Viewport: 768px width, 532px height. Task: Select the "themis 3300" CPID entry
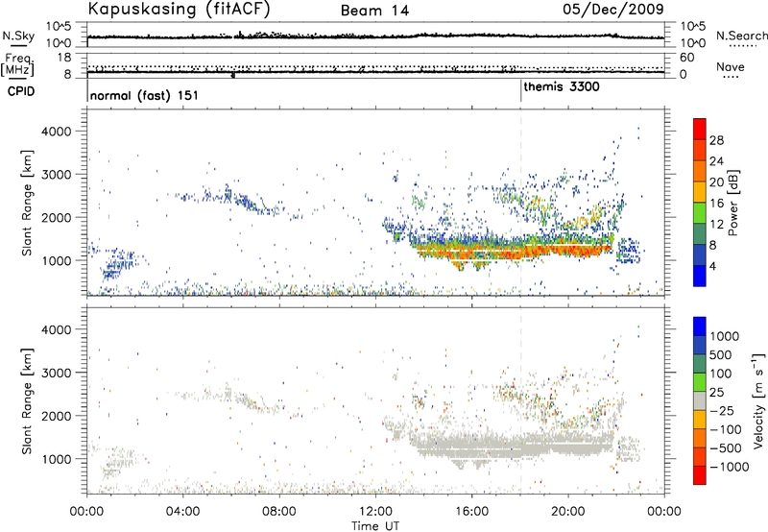562,87
